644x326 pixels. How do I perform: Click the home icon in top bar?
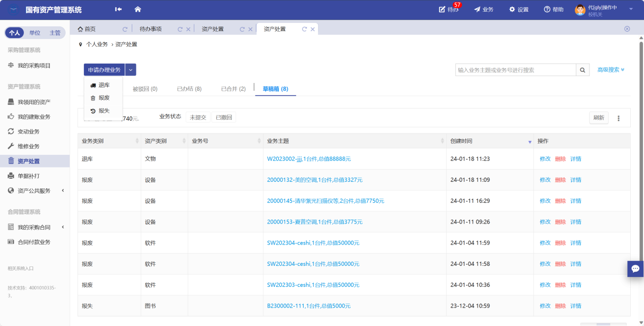tap(137, 10)
